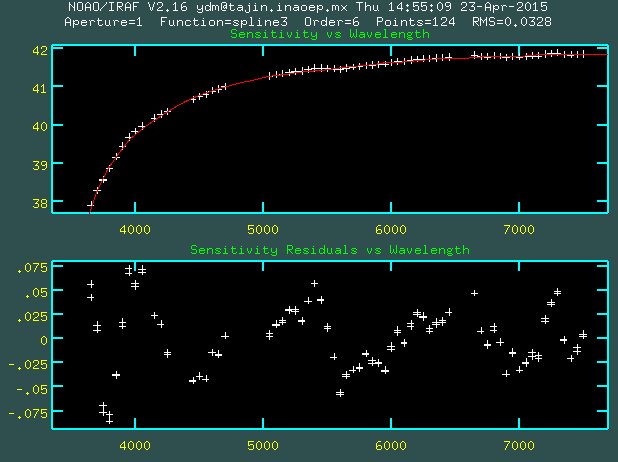The image size is (618, 462).
Task: Select the 'Order=6' parameter text
Action: [331, 22]
